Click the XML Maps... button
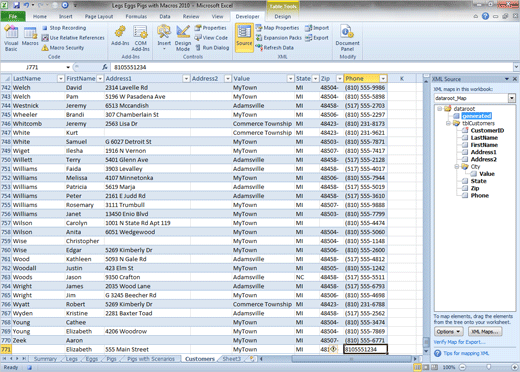This screenshot has height=372, width=520. coord(485,332)
